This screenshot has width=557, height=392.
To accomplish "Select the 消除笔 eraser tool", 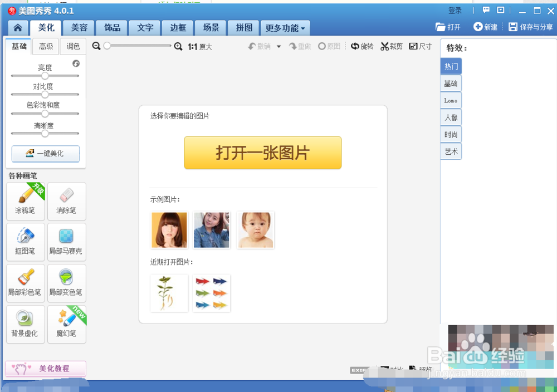I will [x=66, y=202].
